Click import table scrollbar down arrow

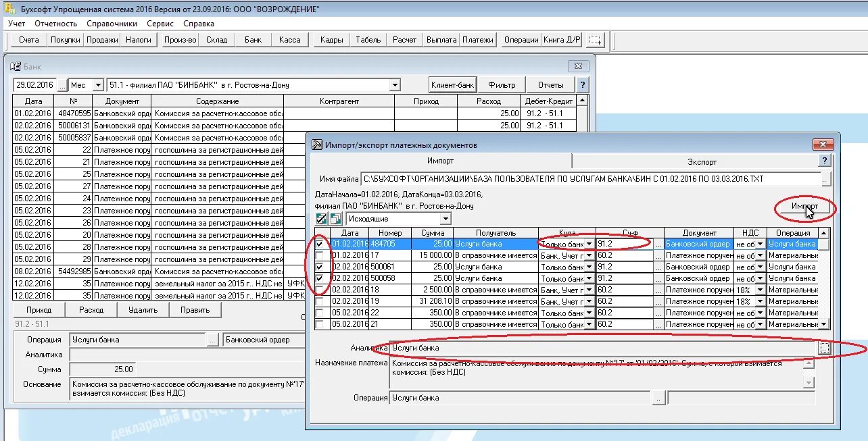pos(824,324)
